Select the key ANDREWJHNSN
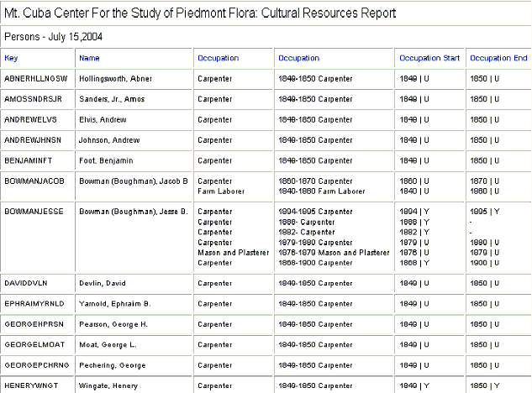This screenshot has width=532, height=393. click(33, 140)
